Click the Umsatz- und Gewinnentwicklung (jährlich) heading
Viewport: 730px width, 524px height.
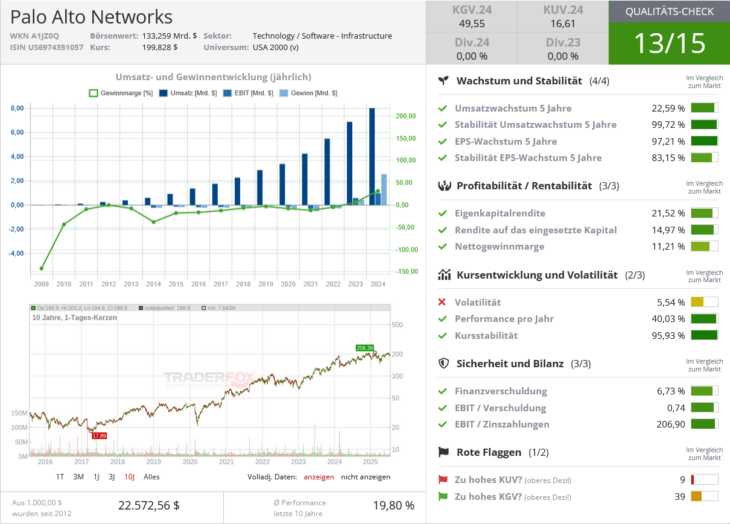(x=213, y=77)
